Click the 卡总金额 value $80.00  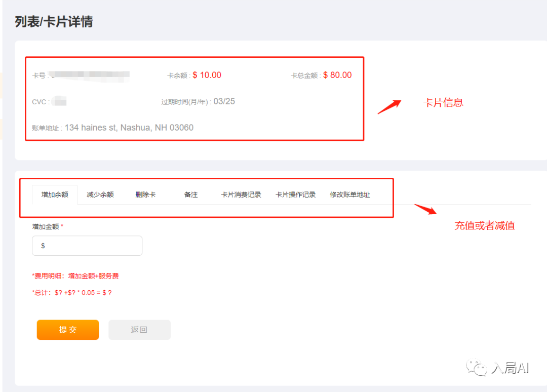tap(337, 75)
